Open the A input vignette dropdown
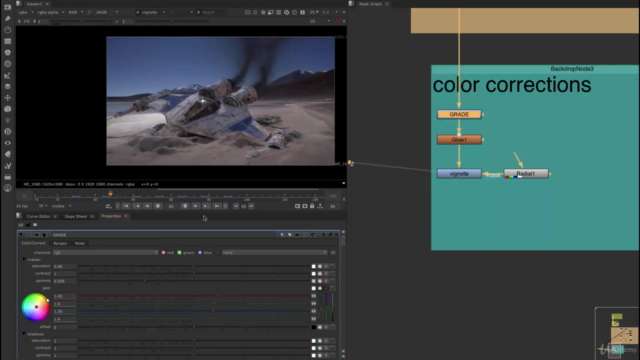This screenshot has height=360, width=640. (150, 12)
